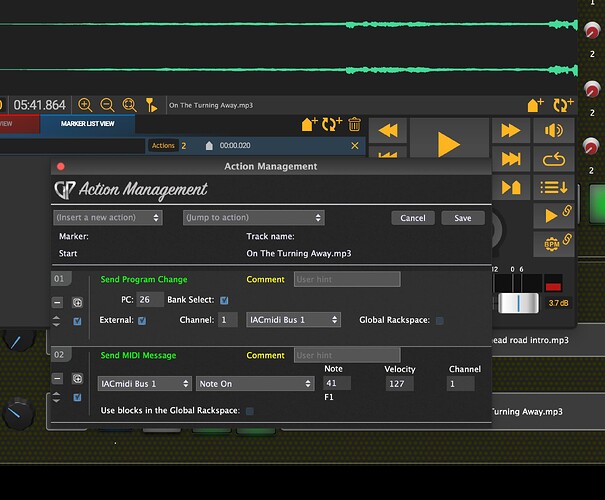
Task: Toggle linked play sync icon
Action: 554,215
